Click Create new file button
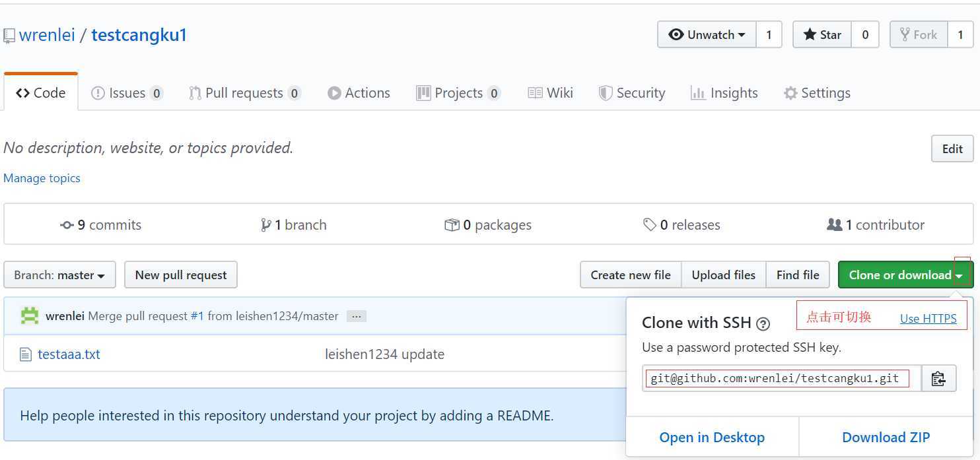 [631, 275]
